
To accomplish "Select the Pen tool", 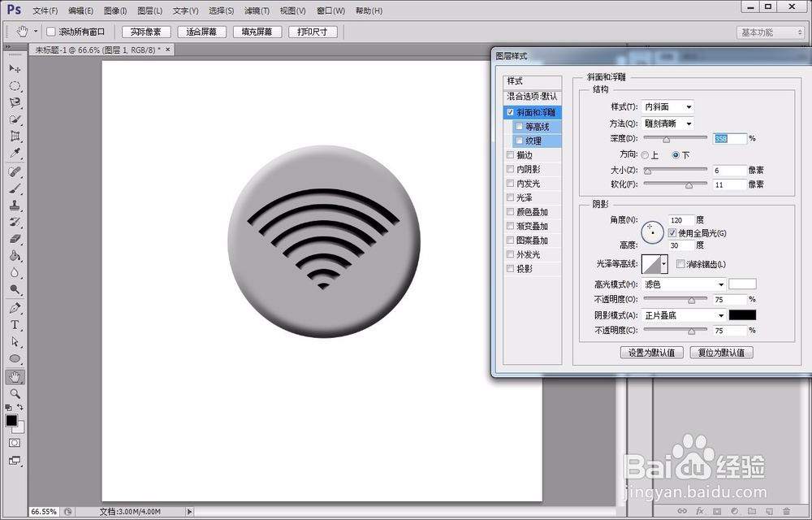I will point(15,308).
